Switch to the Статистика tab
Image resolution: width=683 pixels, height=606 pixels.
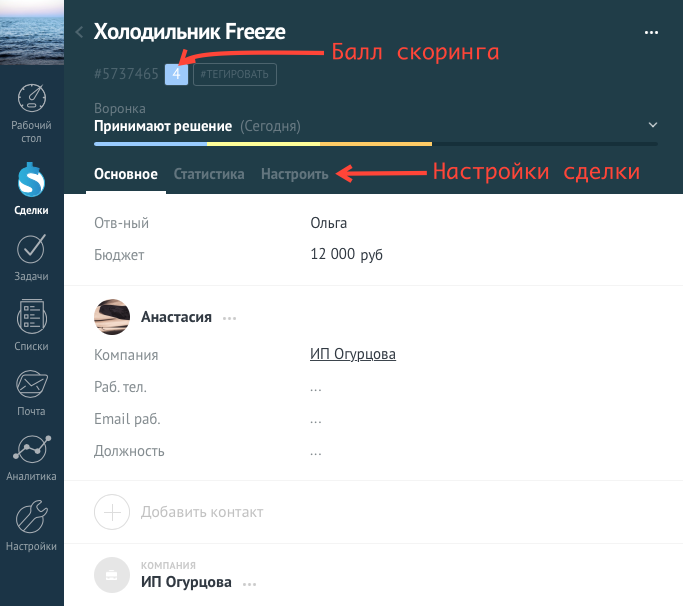point(209,174)
